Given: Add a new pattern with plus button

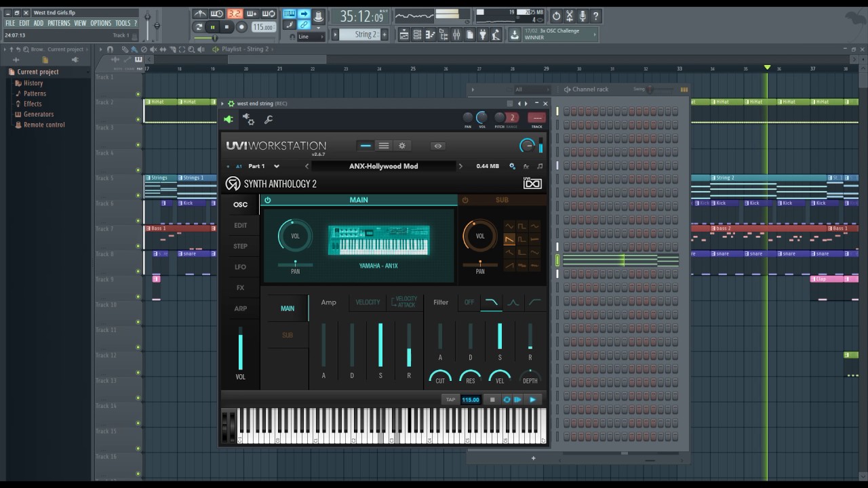Looking at the screenshot, I should (384, 35).
